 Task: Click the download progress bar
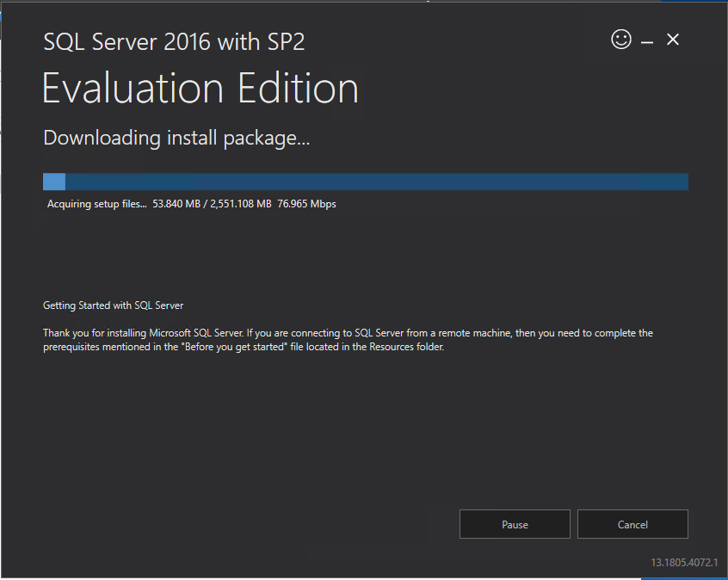[x=366, y=182]
